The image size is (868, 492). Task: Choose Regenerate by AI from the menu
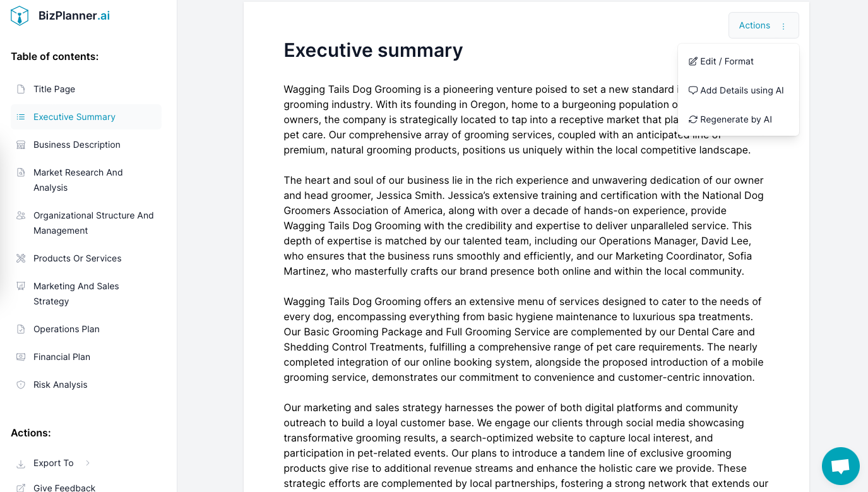[735, 119]
